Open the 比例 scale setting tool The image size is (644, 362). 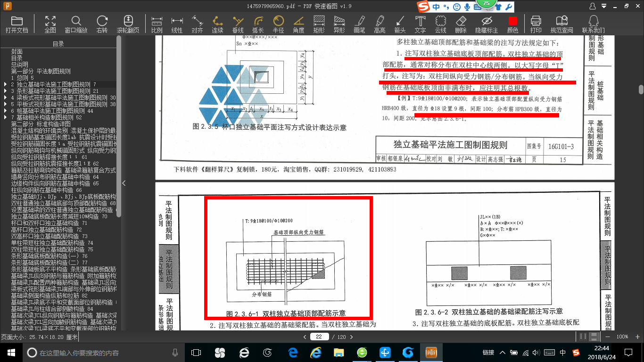(157, 24)
